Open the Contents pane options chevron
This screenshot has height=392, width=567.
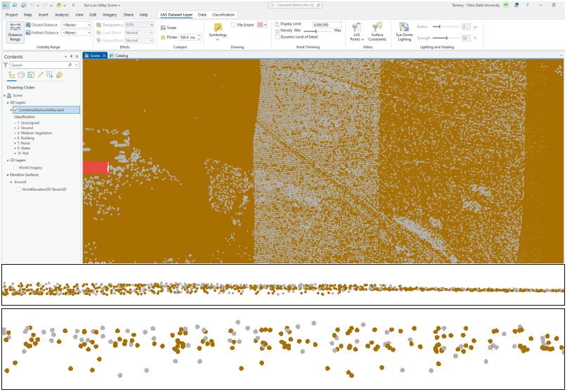click(66, 56)
